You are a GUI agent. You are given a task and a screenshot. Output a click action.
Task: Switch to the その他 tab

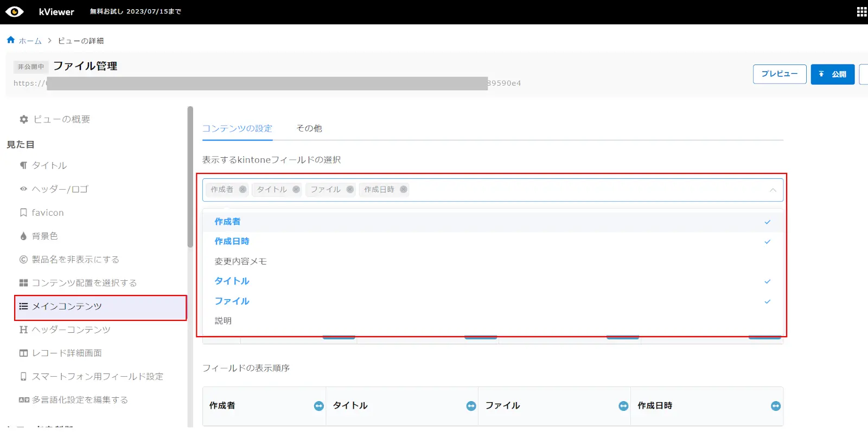[x=309, y=128]
